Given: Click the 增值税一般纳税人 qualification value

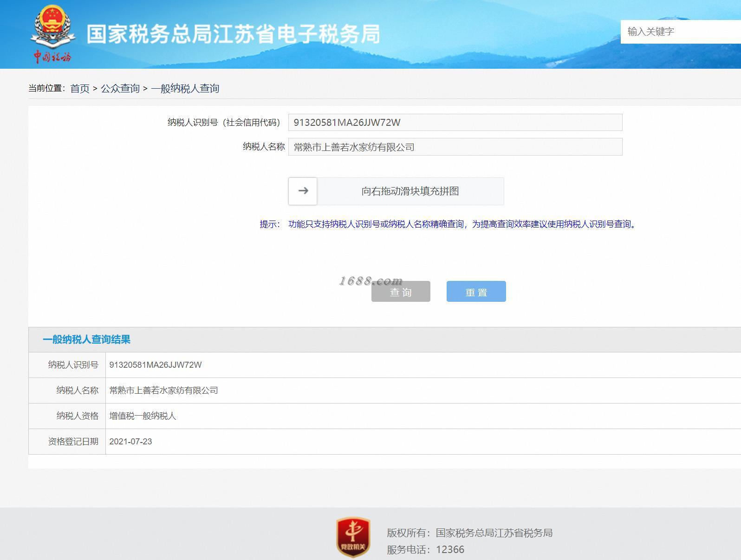Looking at the screenshot, I should tap(143, 416).
